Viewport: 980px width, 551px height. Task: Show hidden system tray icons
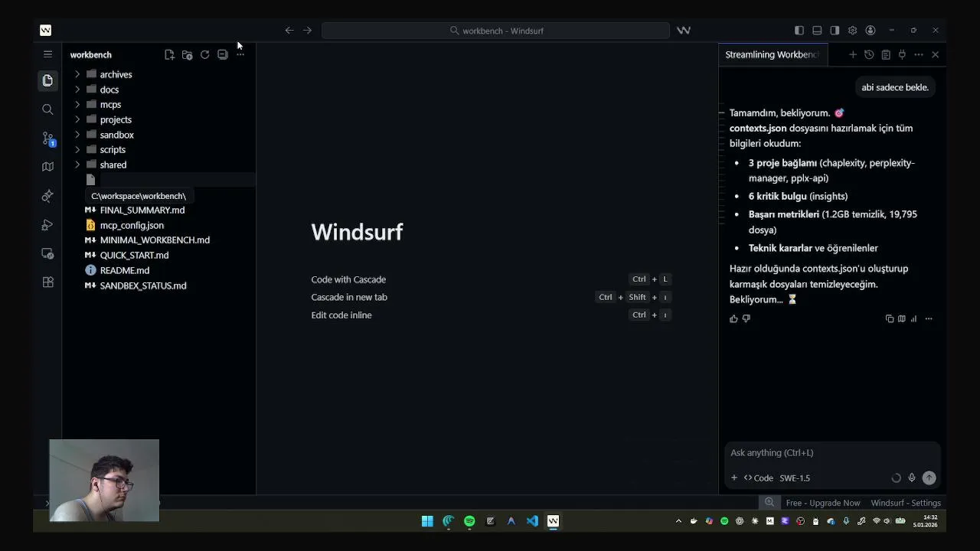coord(678,521)
